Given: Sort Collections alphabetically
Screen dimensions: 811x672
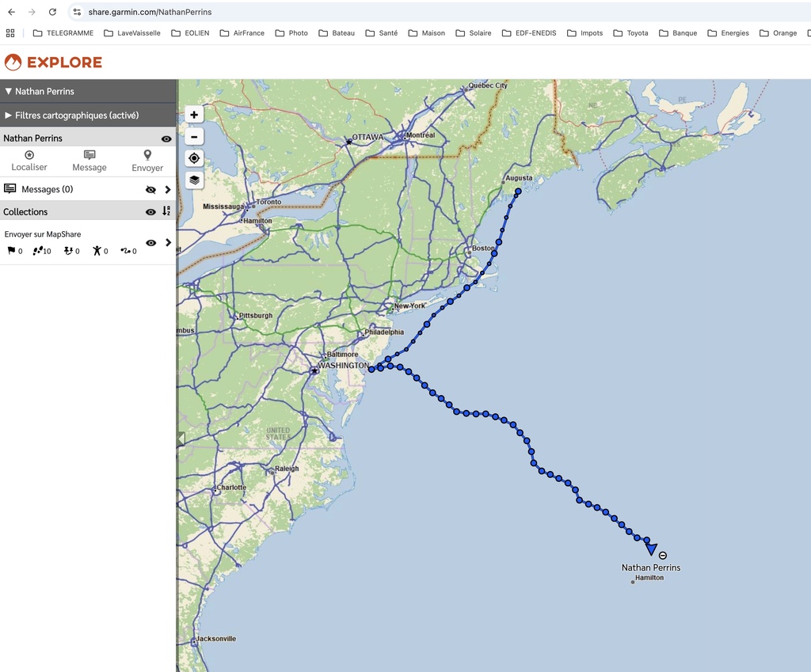Looking at the screenshot, I should pyautogui.click(x=166, y=211).
